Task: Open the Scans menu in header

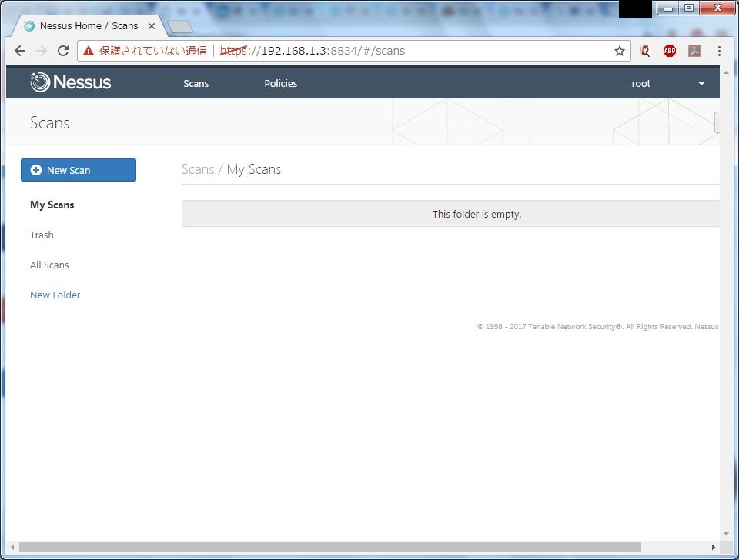Action: [x=196, y=83]
